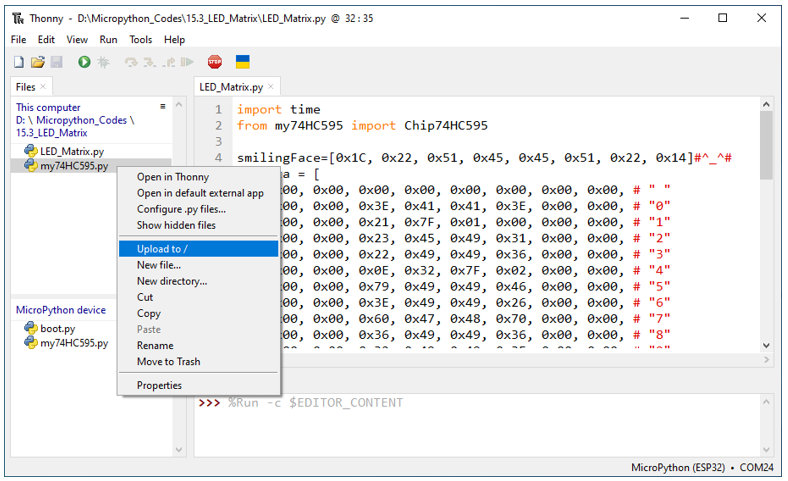This screenshot has height=481, width=788.
Task: Select LED_Matrix.py in This computer files
Action: pyautogui.click(x=72, y=151)
